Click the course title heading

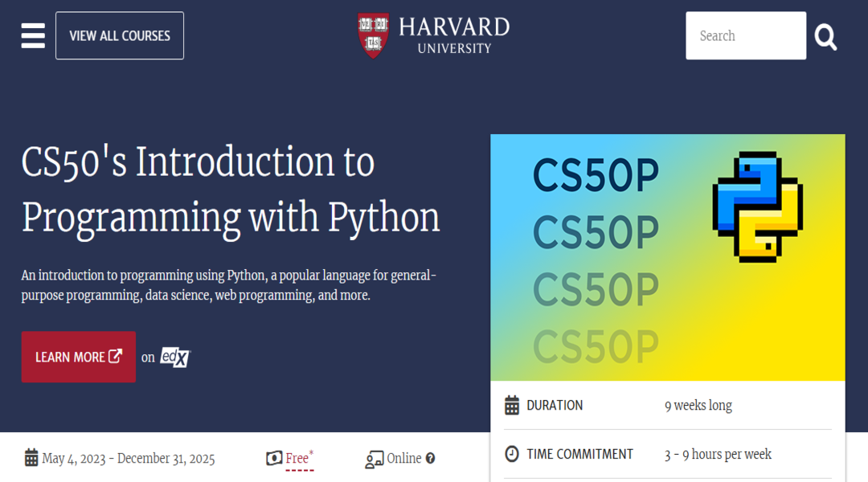coord(231,190)
